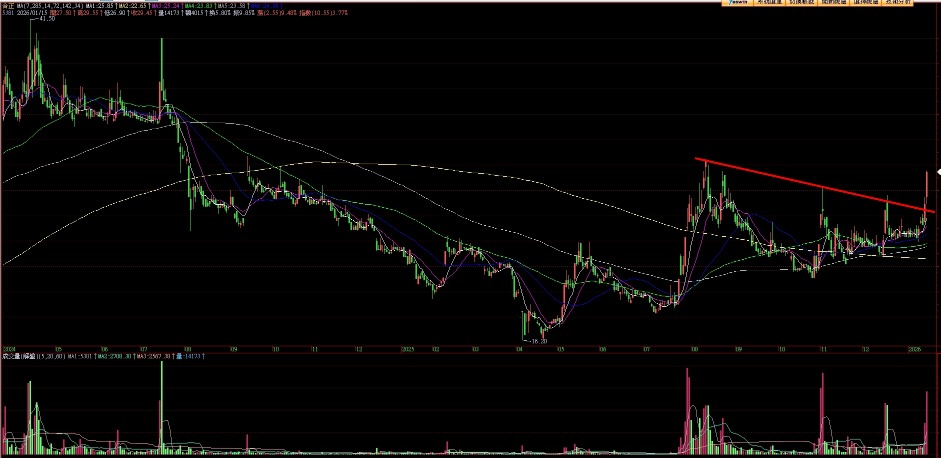Click the 16.20 low price marker
The image size is (941, 458).
pyautogui.click(x=538, y=341)
